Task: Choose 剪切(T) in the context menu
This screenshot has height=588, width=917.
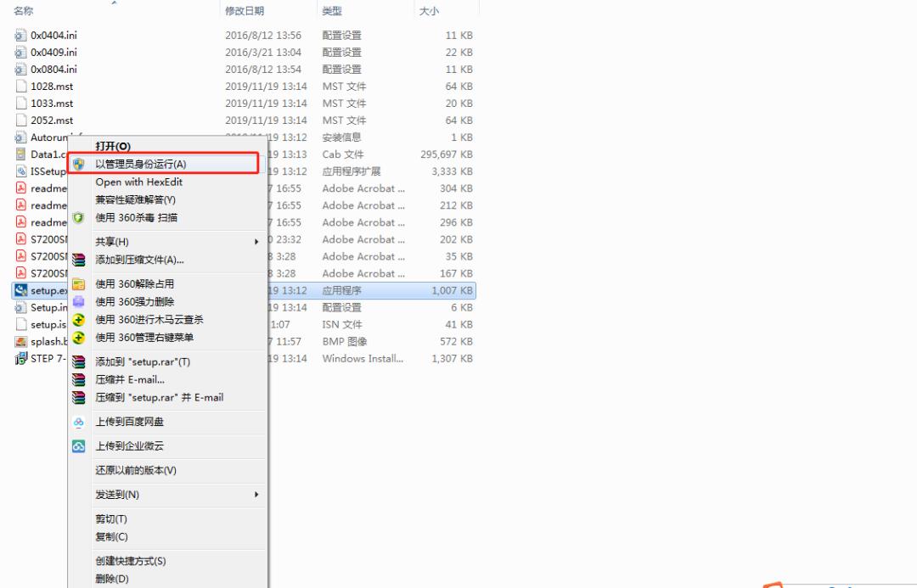Action: (111, 519)
